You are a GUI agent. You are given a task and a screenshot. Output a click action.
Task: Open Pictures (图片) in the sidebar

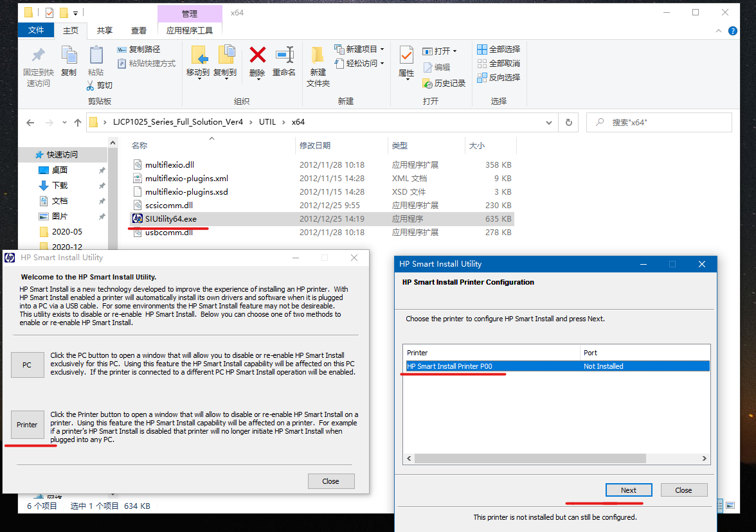click(60, 216)
